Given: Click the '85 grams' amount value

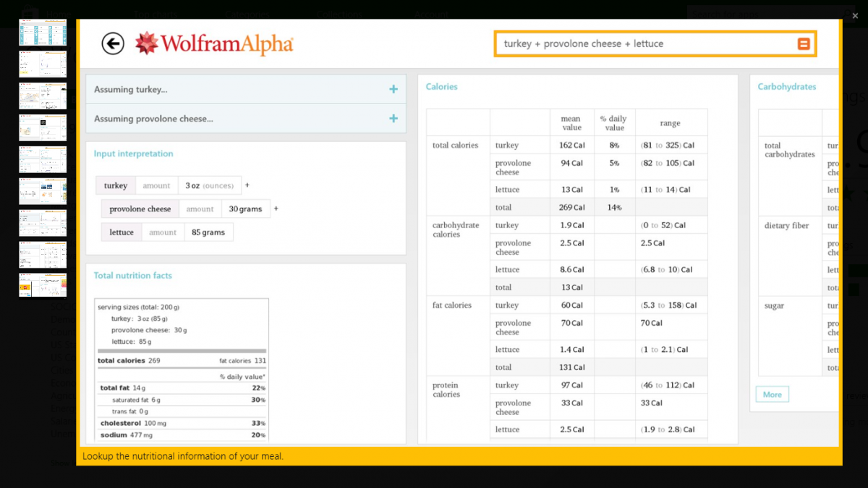Looking at the screenshot, I should 208,232.
